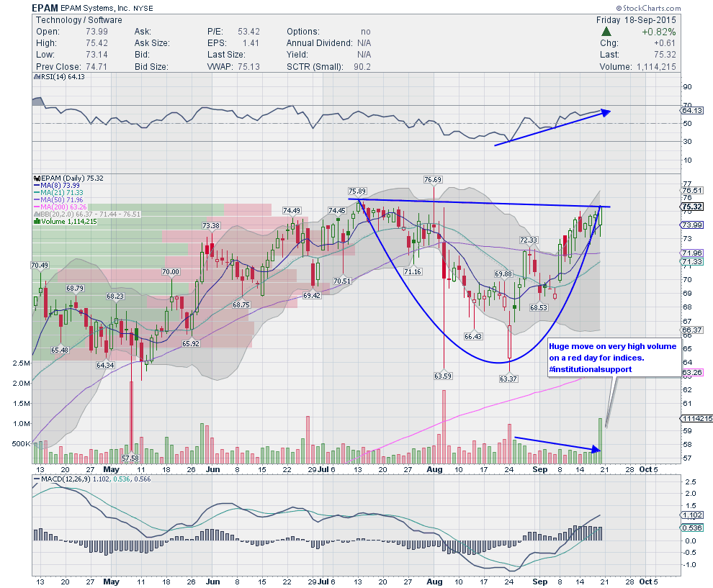Click the Sep label below the MACD panel
Viewport: 713px width, 588px height.
point(540,582)
